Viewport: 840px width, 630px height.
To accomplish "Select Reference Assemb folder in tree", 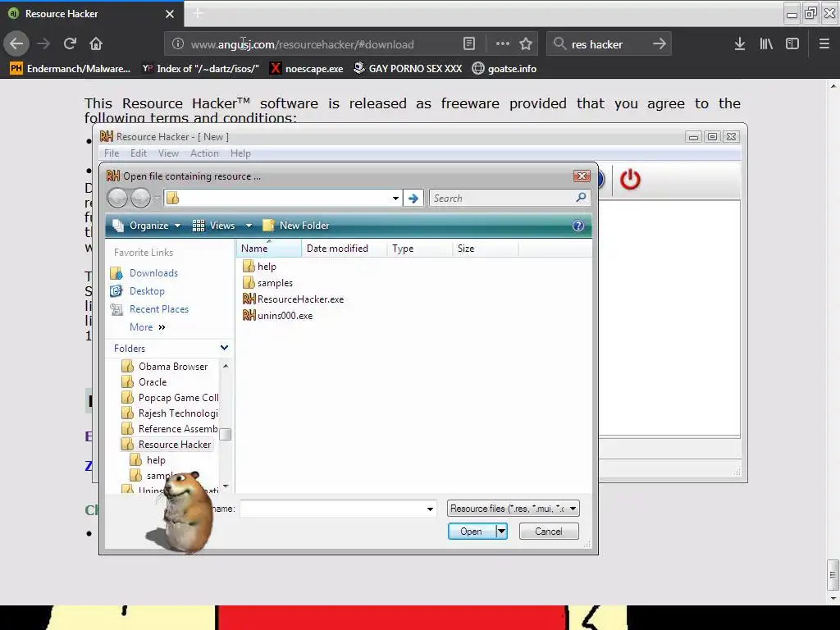I will [170, 428].
